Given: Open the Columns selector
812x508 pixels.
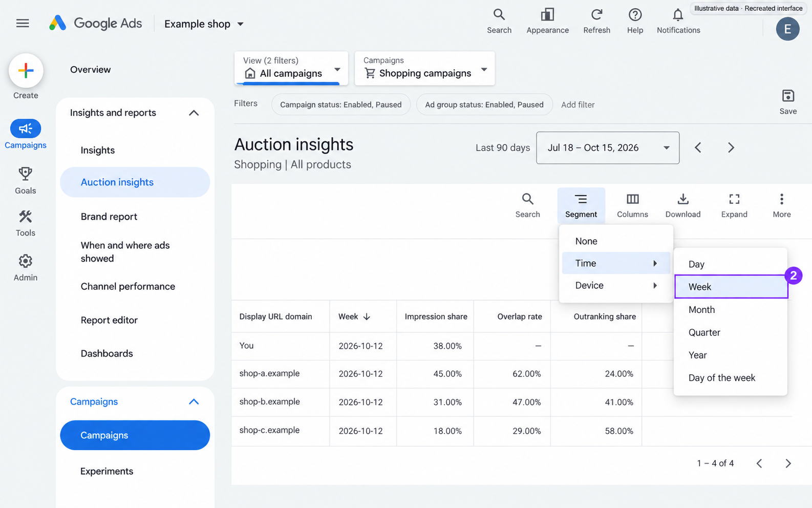Looking at the screenshot, I should pyautogui.click(x=632, y=205).
